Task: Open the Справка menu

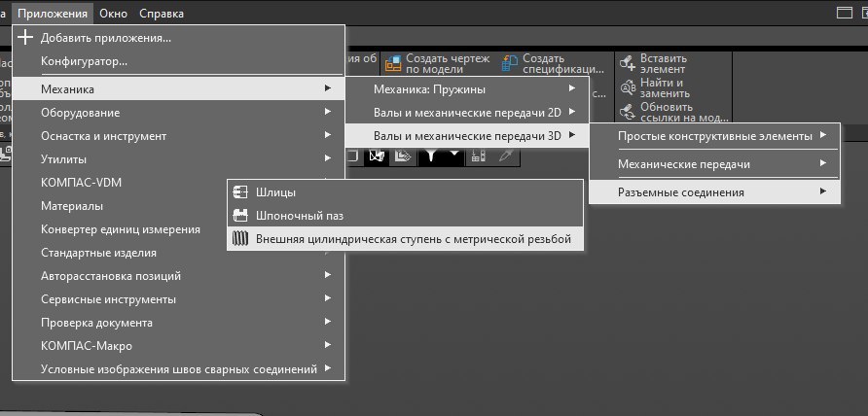Action: point(162,14)
